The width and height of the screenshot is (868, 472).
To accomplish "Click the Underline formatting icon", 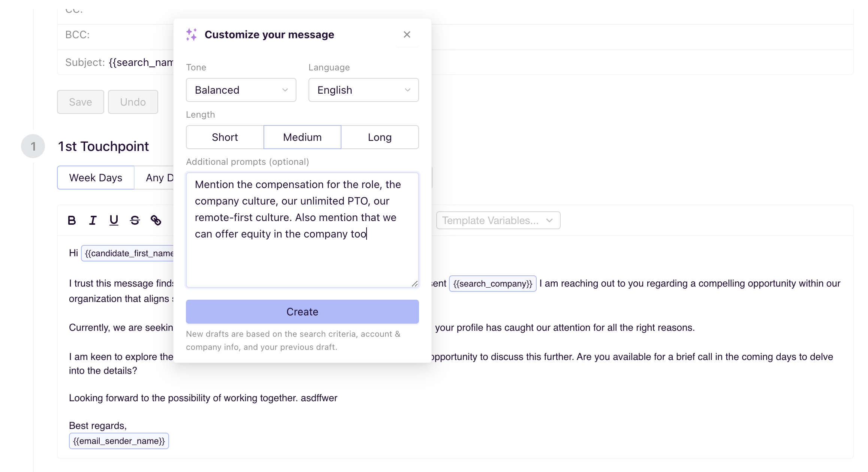I will click(114, 220).
